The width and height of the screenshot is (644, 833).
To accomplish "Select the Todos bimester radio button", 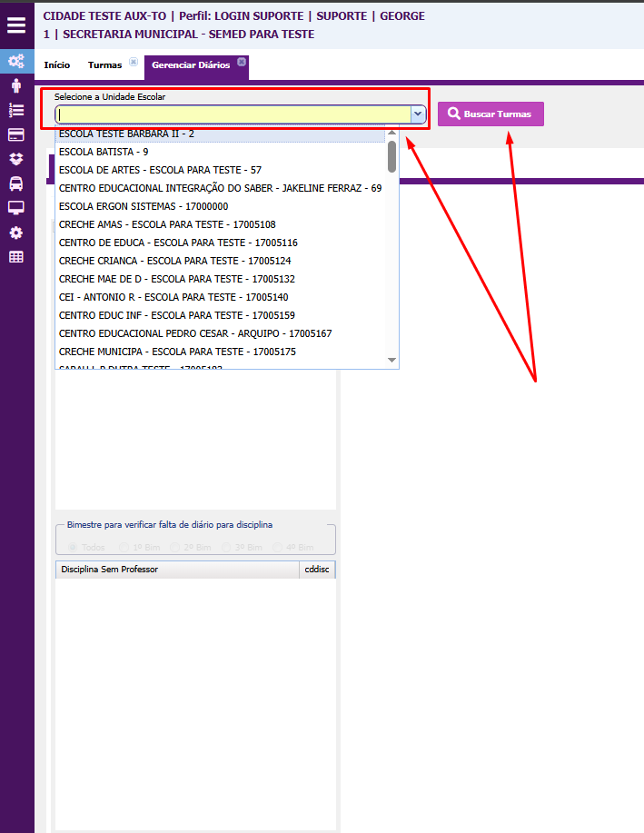I will [73, 548].
